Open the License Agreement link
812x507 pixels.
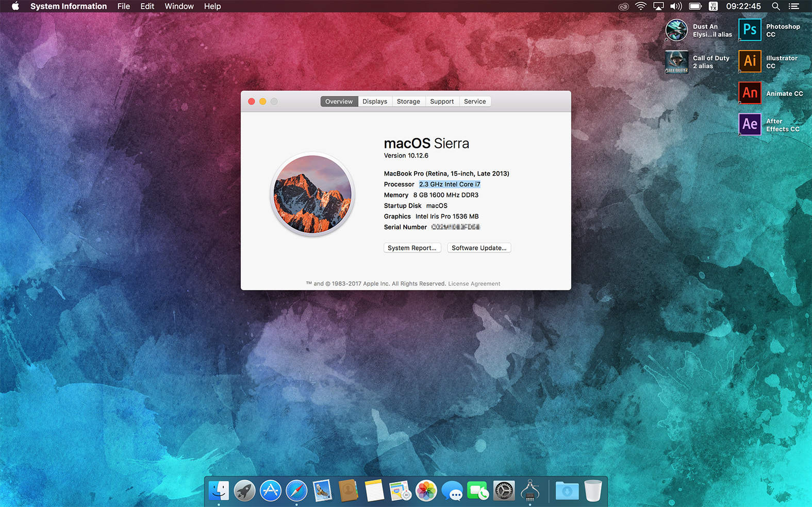(x=474, y=284)
